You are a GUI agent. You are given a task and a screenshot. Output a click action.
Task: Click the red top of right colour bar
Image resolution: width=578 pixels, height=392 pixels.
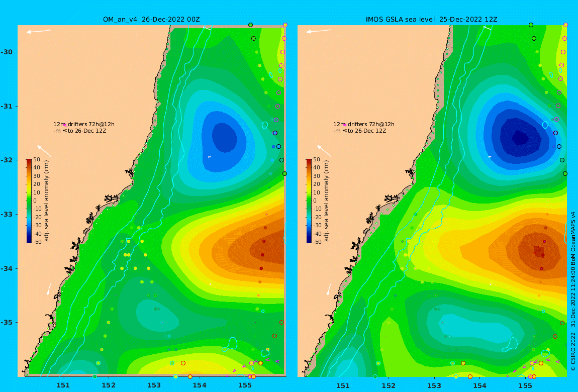pyautogui.click(x=309, y=161)
